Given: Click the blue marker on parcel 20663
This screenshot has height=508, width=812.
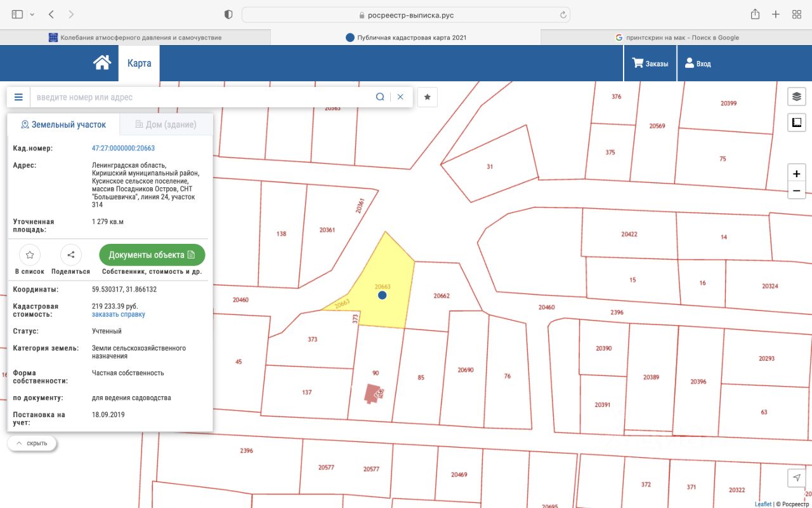Looking at the screenshot, I should click(382, 295).
